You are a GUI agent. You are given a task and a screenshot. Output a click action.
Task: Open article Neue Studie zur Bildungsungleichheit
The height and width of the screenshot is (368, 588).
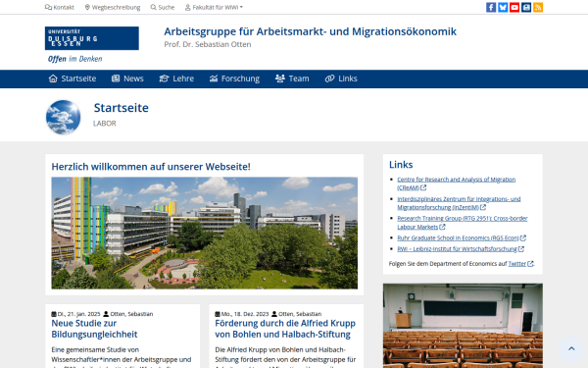pyautogui.click(x=94, y=329)
